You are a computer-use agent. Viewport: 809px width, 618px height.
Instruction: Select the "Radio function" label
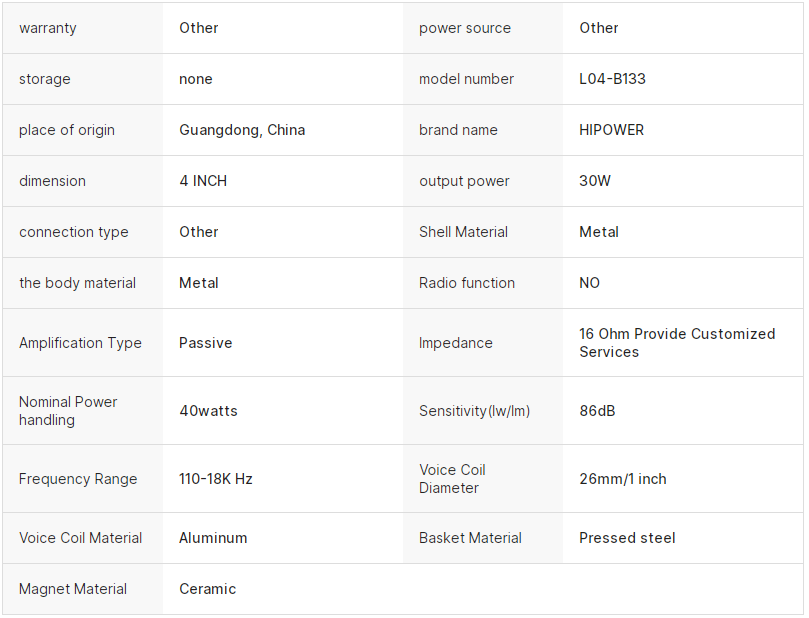(x=467, y=283)
